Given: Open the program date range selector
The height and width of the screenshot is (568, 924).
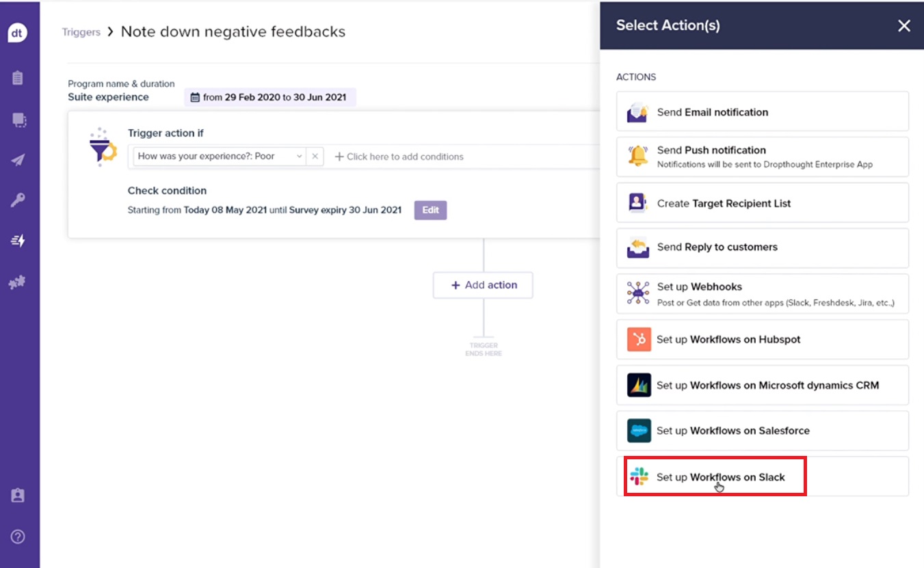Looking at the screenshot, I should (x=270, y=97).
